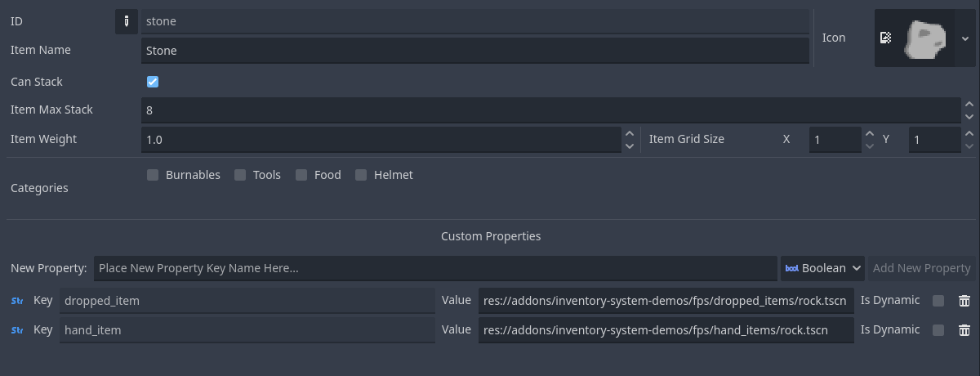The image size is (980, 376).
Task: Click the Add New Property button
Action: click(921, 268)
